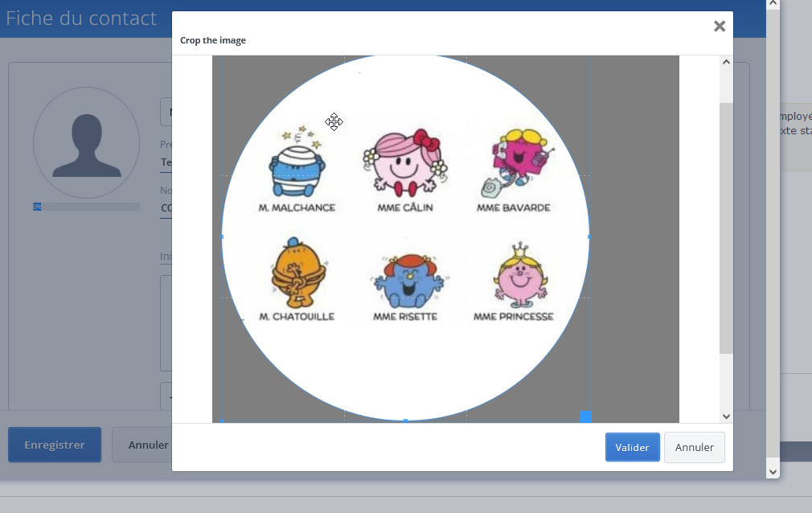Click the crop area's right-middle handle

(x=589, y=237)
